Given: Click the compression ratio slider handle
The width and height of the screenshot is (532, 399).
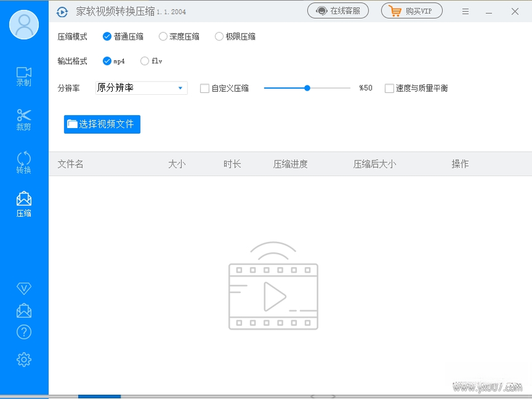Looking at the screenshot, I should [x=307, y=88].
